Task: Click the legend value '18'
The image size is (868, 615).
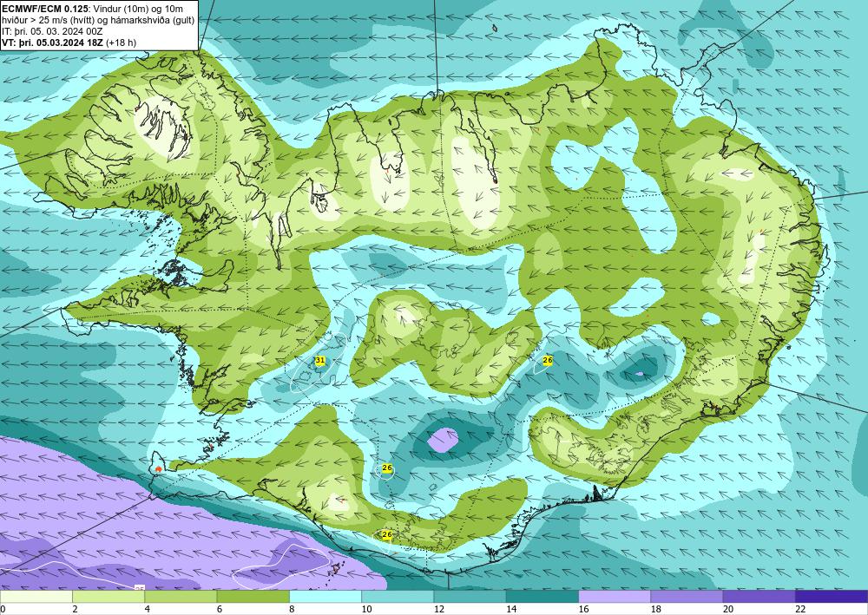Action: [655, 609]
